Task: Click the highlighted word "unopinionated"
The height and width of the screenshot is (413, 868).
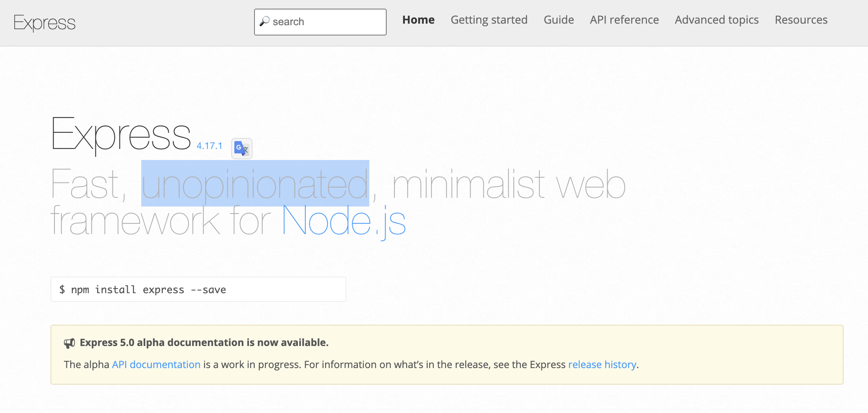Action: tap(255, 184)
